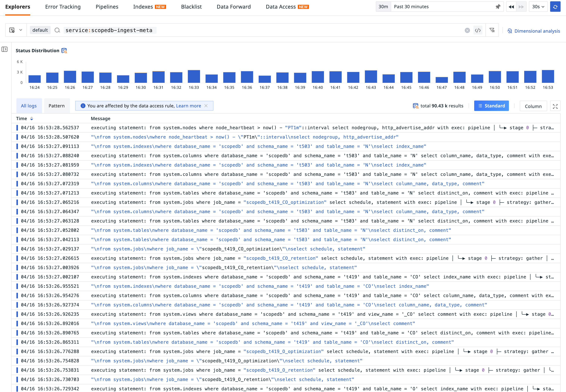This screenshot has height=392, width=566.
Task: Click the 16:33 histogram bar
Action: 194,76
